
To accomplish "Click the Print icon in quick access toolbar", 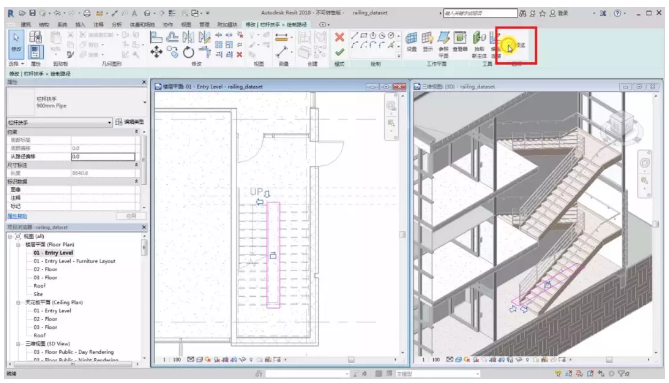I will tap(87, 13).
